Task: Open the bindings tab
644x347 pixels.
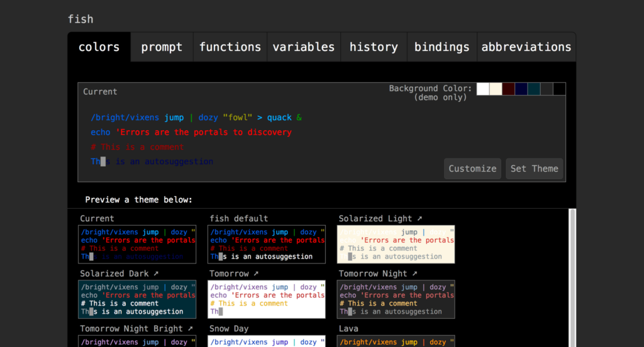Action: (x=442, y=47)
